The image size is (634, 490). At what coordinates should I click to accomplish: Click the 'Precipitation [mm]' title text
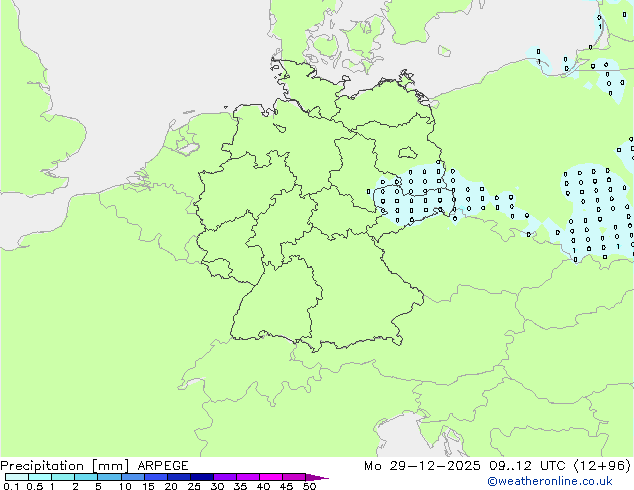(x=65, y=466)
